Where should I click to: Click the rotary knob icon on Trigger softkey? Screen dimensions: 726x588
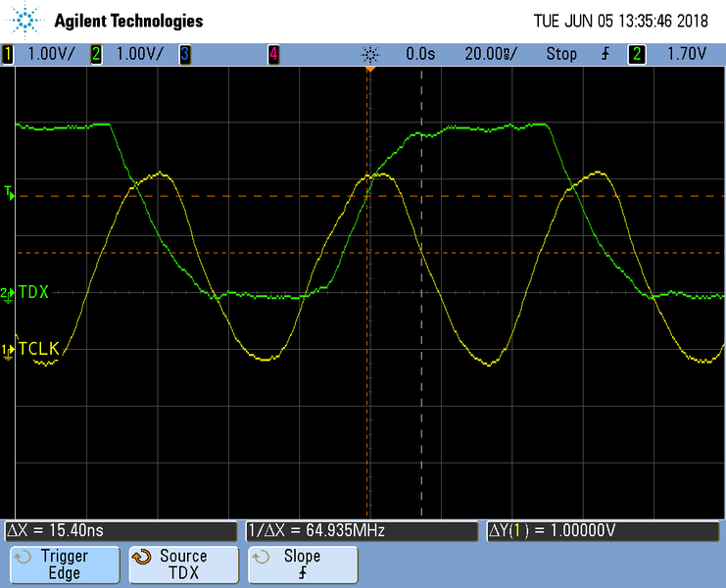[x=23, y=557]
